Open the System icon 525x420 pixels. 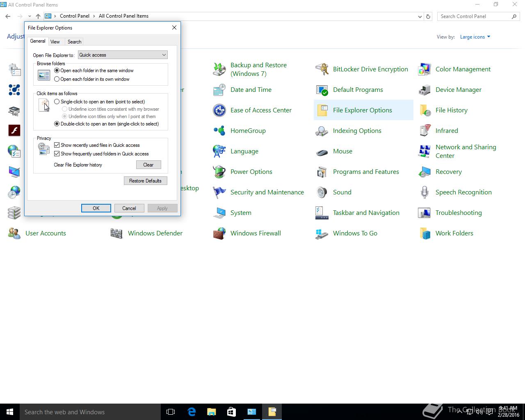pos(219,213)
